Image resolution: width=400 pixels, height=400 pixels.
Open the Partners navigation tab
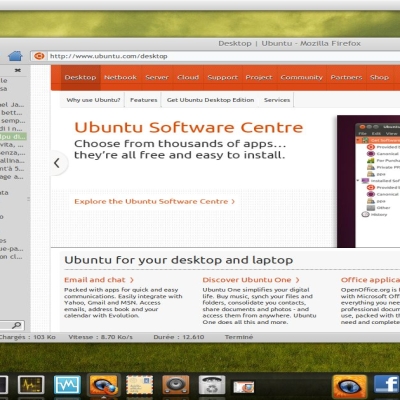(x=346, y=77)
